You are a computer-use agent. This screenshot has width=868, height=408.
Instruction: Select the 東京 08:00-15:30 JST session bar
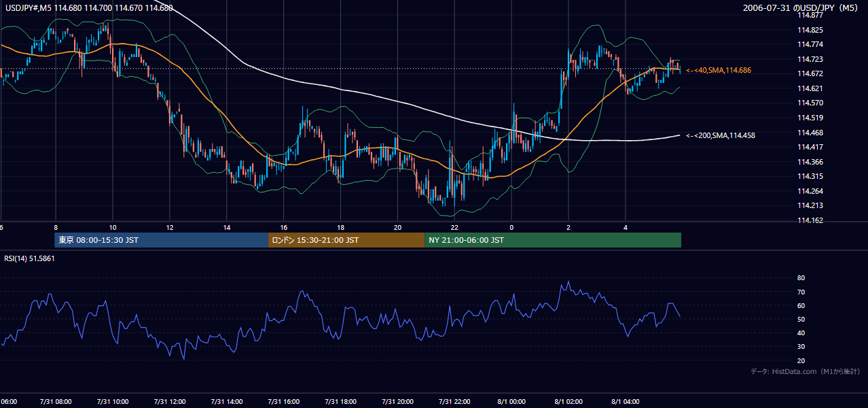coord(162,240)
